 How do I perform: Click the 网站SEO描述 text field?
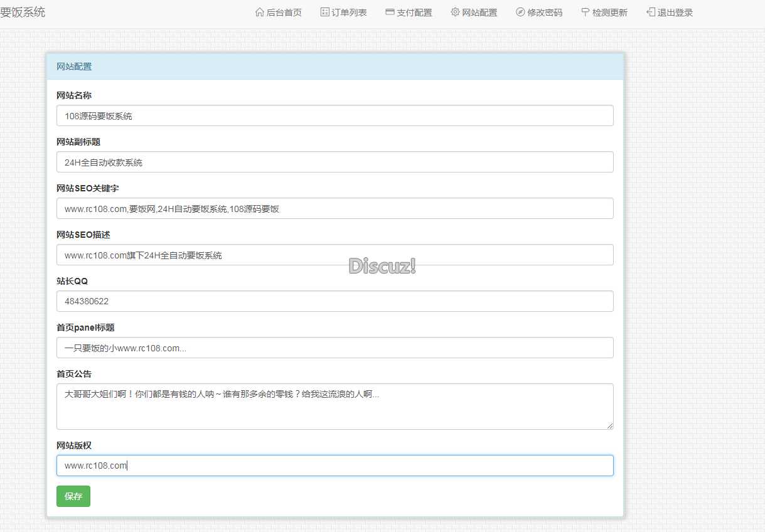coord(334,255)
